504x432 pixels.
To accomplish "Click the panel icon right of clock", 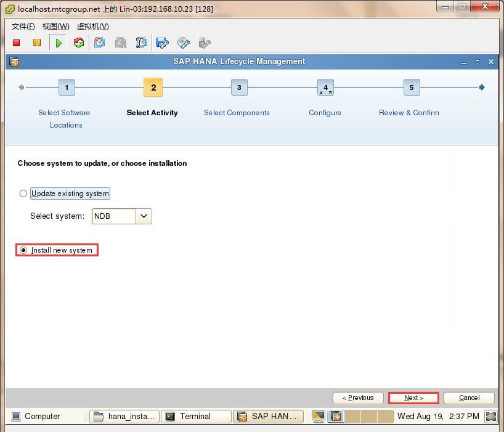I will point(491,416).
